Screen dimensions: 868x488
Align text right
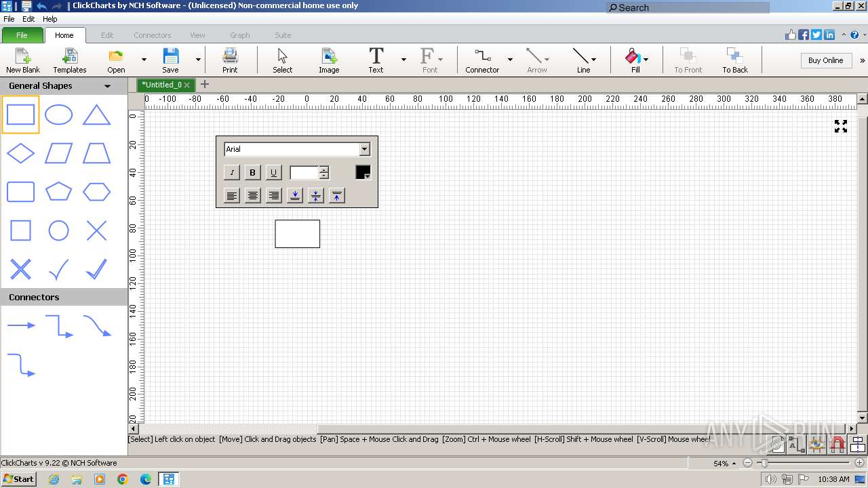click(273, 196)
